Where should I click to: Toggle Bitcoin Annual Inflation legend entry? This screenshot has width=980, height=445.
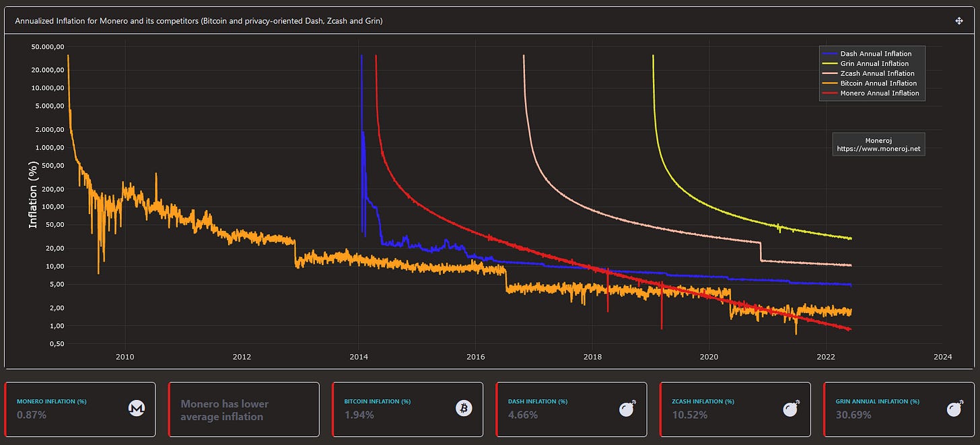click(x=872, y=83)
